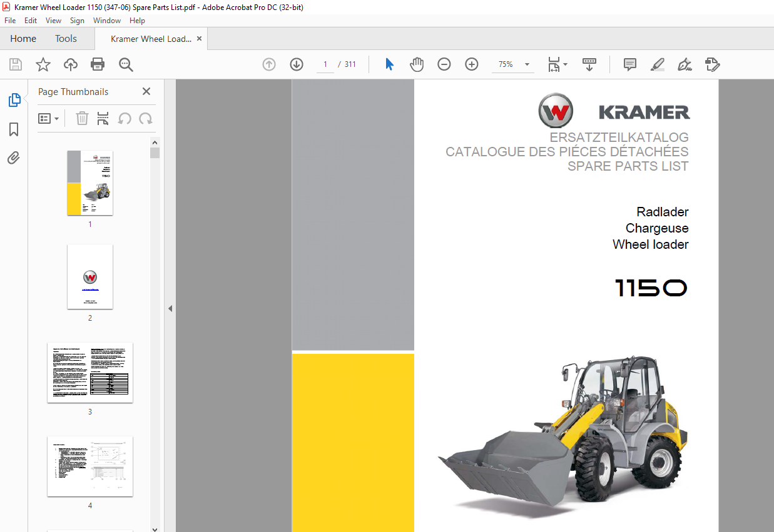
Task: Open the View menu
Action: (53, 21)
